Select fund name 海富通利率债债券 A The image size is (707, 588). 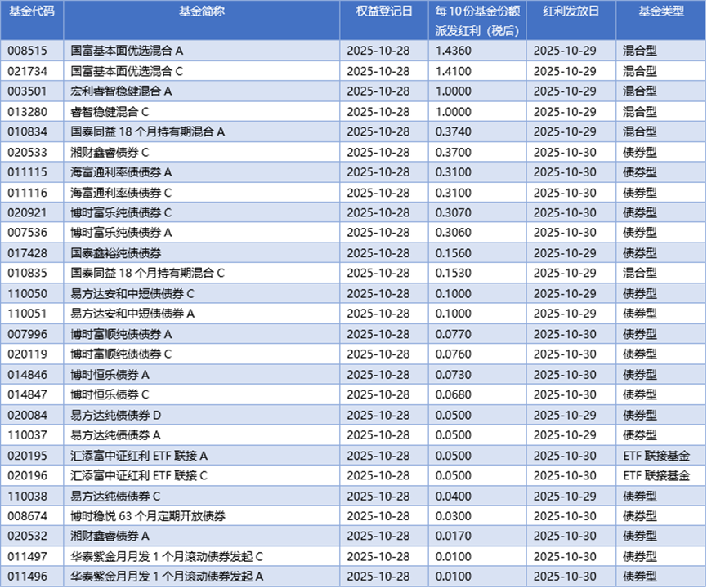point(121,172)
